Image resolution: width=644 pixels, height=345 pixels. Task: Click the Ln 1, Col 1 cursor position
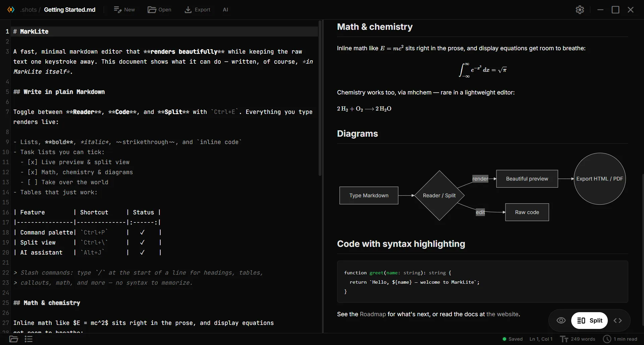click(541, 339)
